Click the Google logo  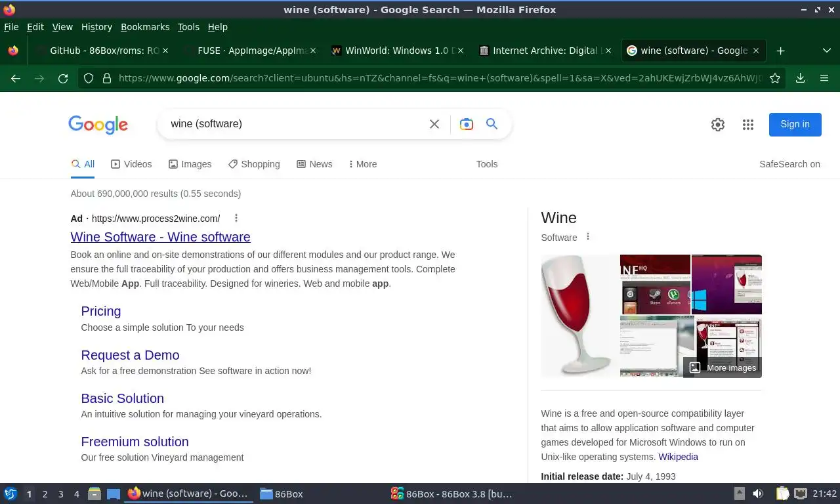[98, 125]
